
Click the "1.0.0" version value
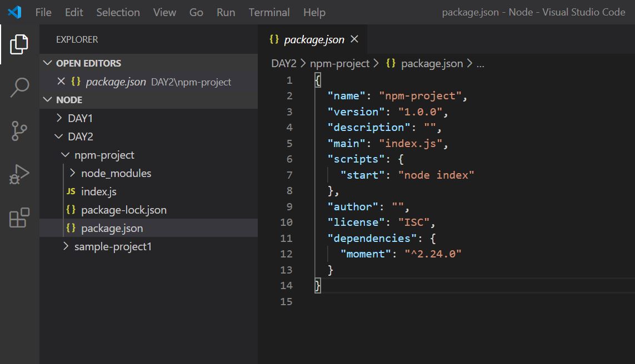point(421,112)
